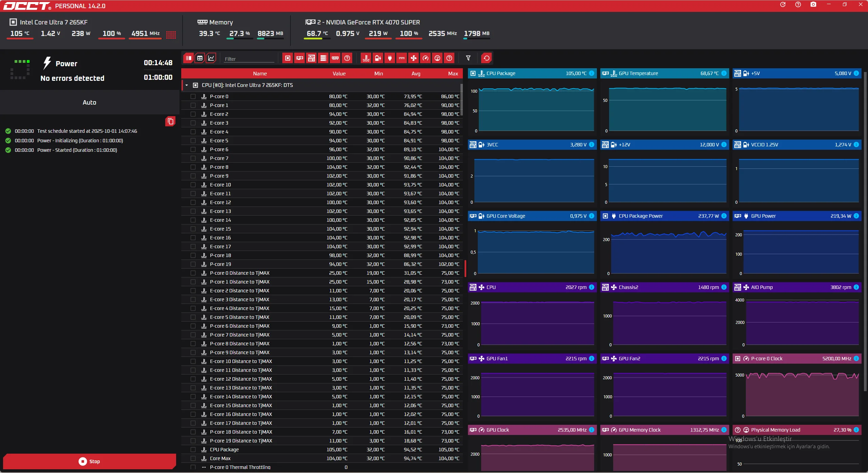Tick the E-core 10 row checkbox

click(x=193, y=185)
